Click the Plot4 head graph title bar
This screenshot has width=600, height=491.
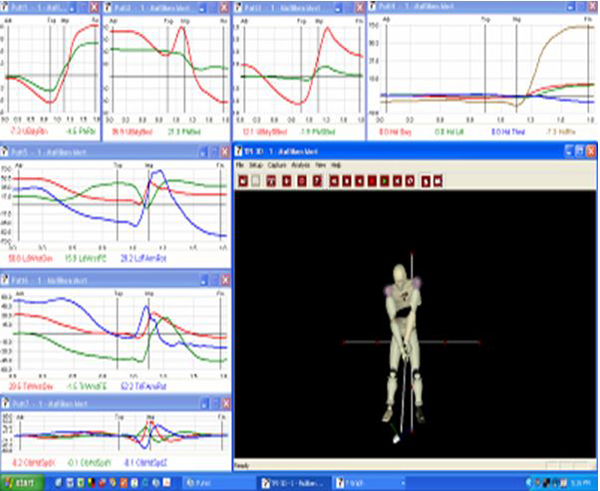pos(482,7)
